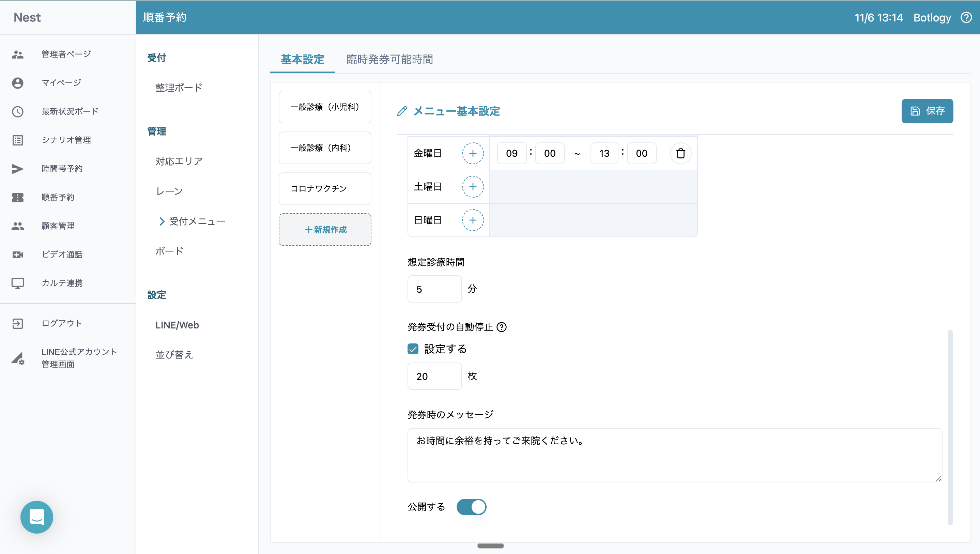Open the help icon in top header
Image resolution: width=980 pixels, height=554 pixels.
pos(966,17)
